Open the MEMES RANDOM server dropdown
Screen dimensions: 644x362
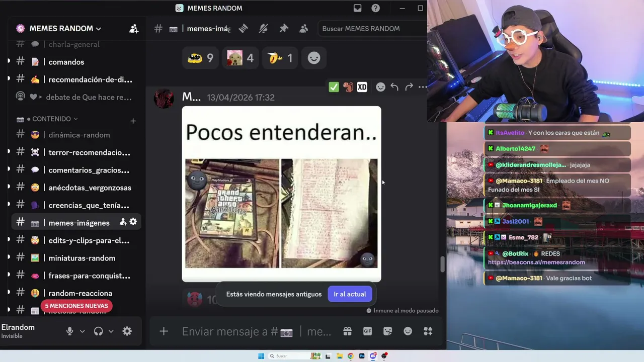[x=65, y=29]
